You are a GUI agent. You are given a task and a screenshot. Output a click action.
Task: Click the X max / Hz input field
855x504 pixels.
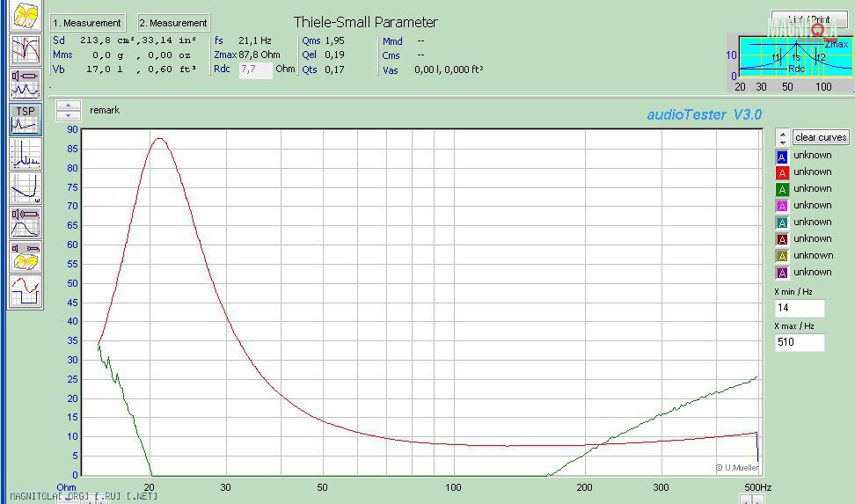799,342
